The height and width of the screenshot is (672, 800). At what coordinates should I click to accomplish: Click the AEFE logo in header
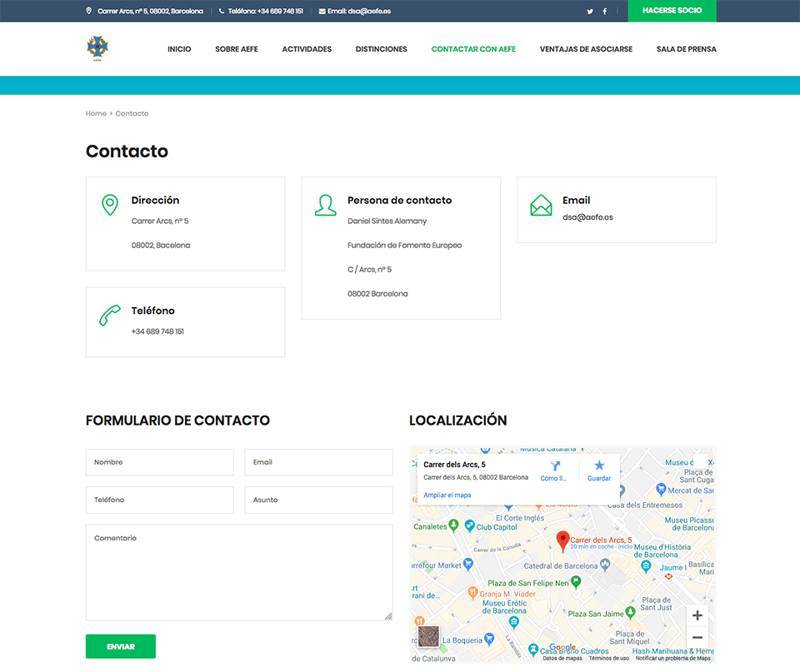click(97, 48)
